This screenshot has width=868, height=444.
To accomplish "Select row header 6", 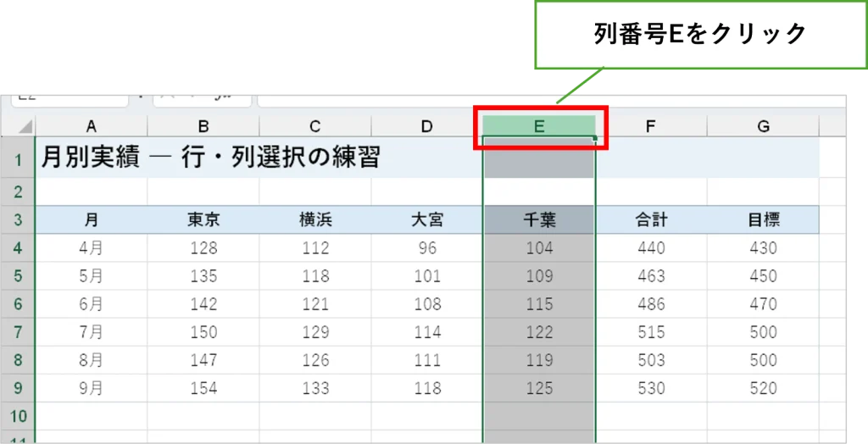I will 18,304.
